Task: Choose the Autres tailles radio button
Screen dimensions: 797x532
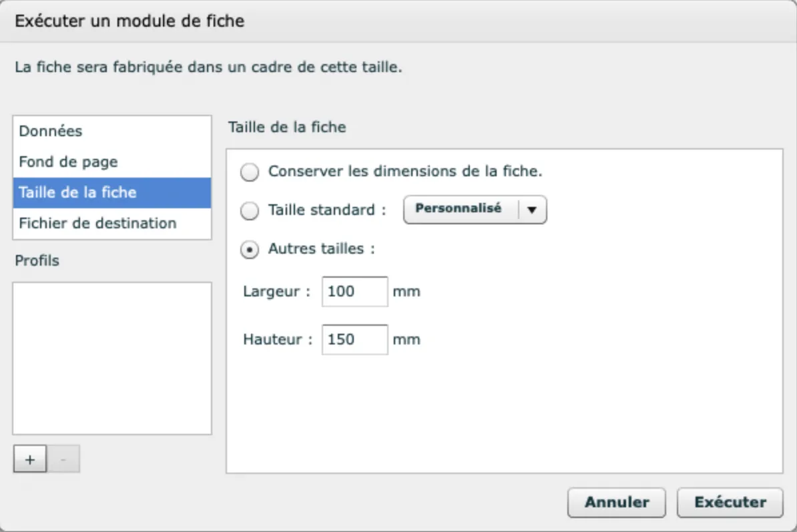Action: [x=250, y=250]
